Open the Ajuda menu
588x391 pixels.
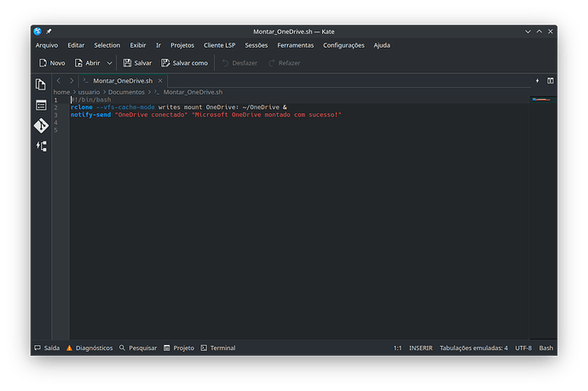click(x=382, y=45)
